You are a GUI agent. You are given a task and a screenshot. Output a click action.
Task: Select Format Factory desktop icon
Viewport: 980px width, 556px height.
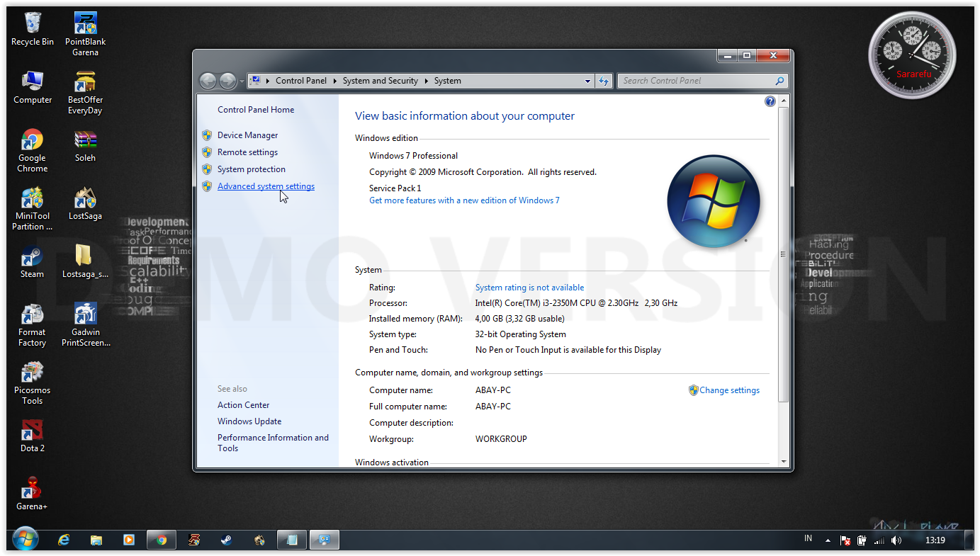(33, 325)
